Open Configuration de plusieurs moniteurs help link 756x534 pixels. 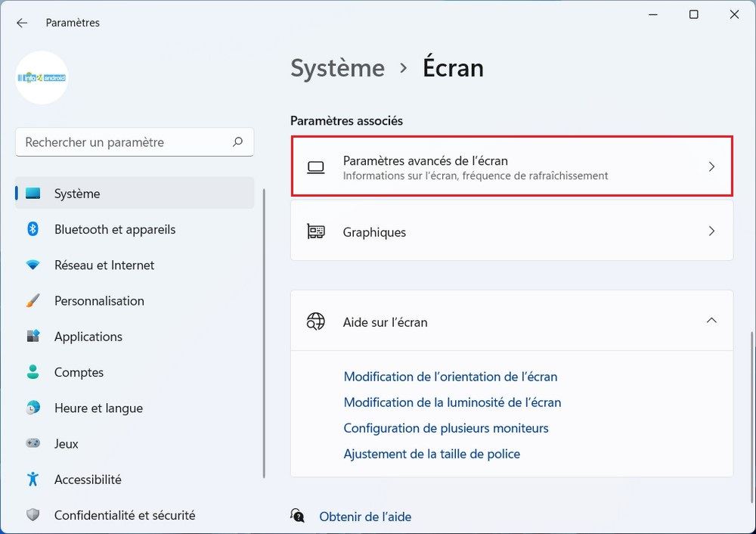446,427
